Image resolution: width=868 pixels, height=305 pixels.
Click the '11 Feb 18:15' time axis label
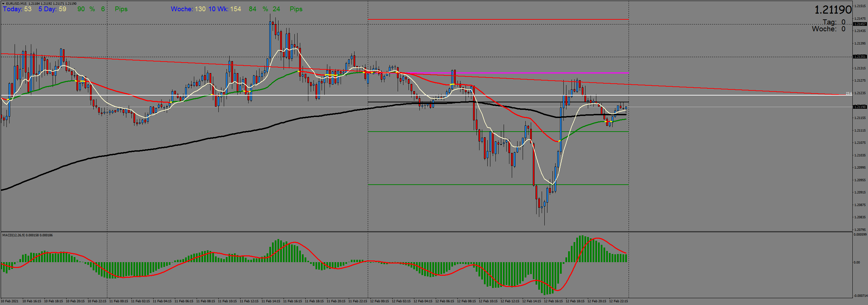(x=314, y=301)
